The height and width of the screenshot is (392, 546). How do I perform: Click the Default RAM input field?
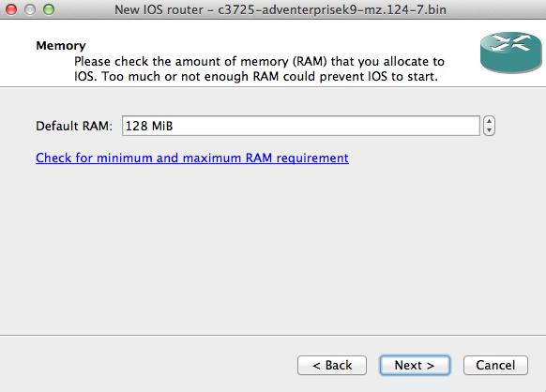coord(301,126)
